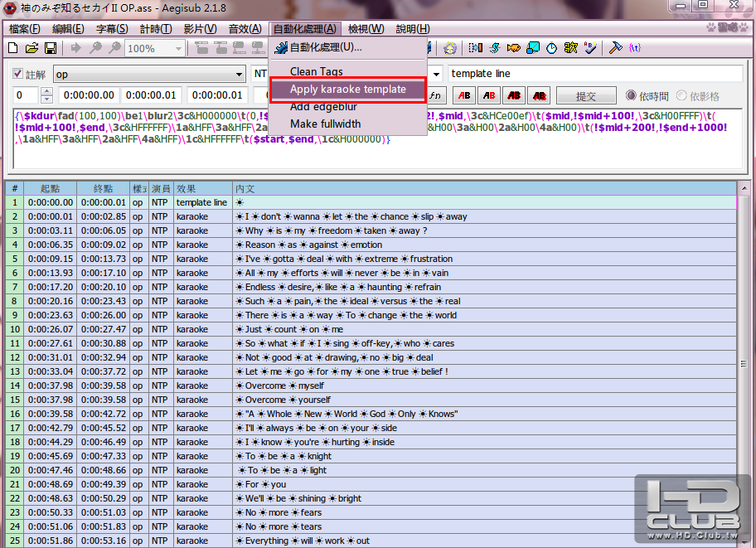Viewport: 756px width, 548px height.
Task: Click gear icon beside 自動化處理(U)... menu entry
Action: [281, 48]
